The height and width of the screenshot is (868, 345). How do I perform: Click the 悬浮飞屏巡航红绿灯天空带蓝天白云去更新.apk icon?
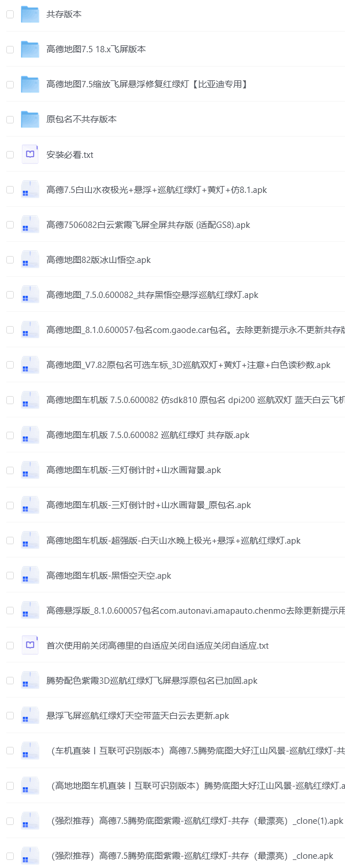30,715
